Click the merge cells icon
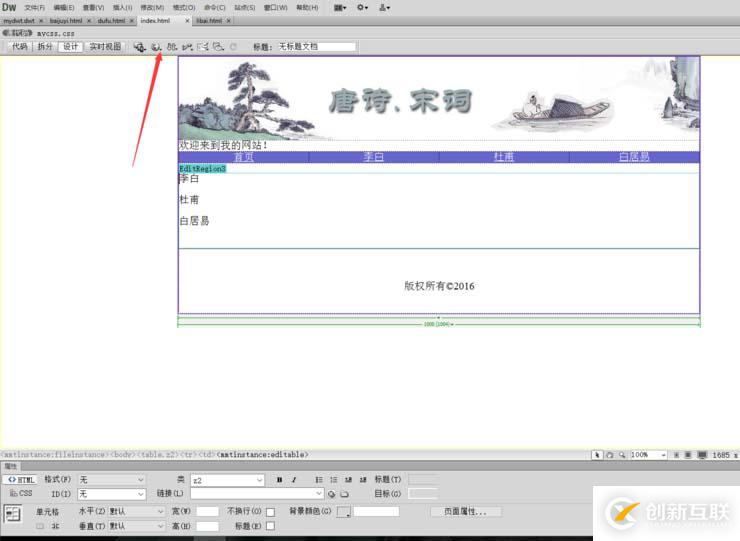Viewport: 740px width, 541px height. (40, 526)
